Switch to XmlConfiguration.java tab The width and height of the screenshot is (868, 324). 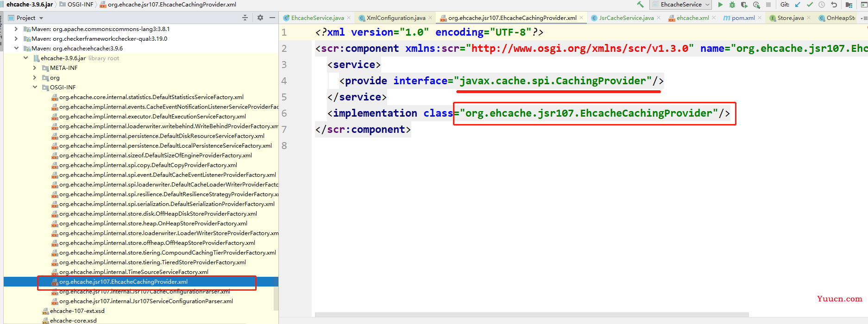(396, 18)
